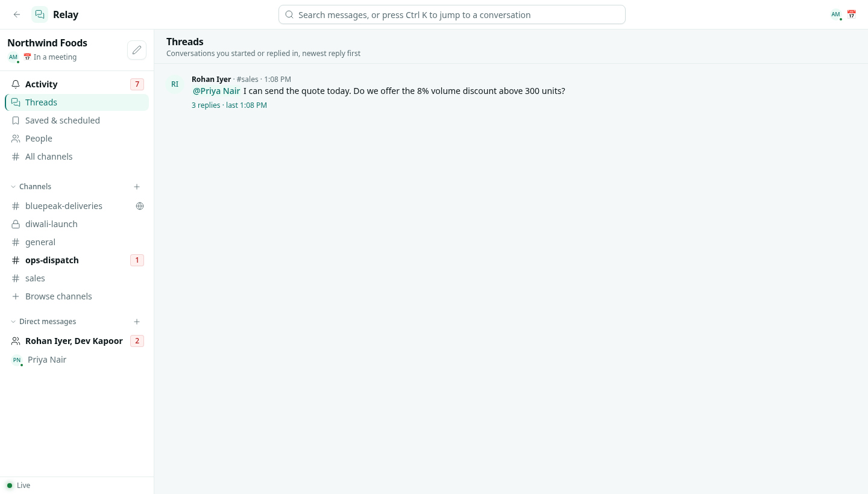This screenshot has width=868, height=494.
Task: Open the diwali-launch private channel
Action: pyautogui.click(x=77, y=224)
